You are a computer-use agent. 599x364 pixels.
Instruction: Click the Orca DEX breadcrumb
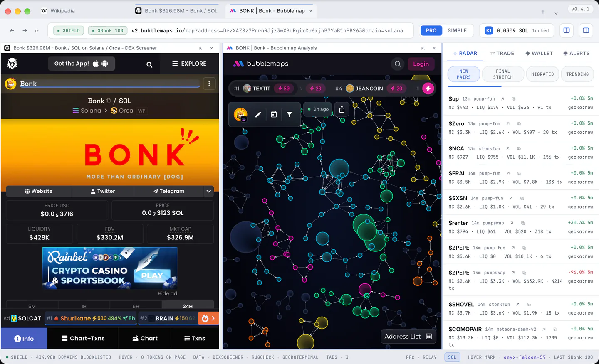122,111
